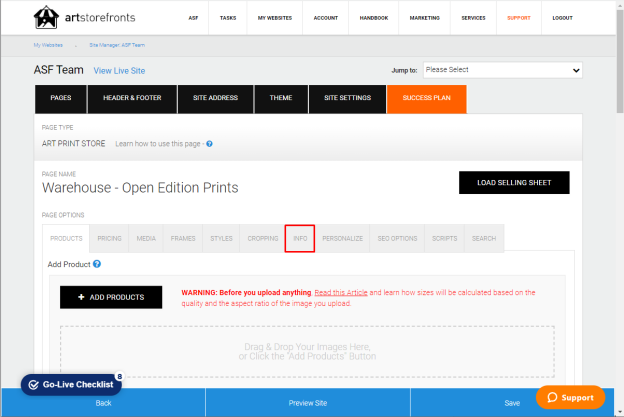Open the Site Settings section
This screenshot has height=417, width=624.
point(347,98)
